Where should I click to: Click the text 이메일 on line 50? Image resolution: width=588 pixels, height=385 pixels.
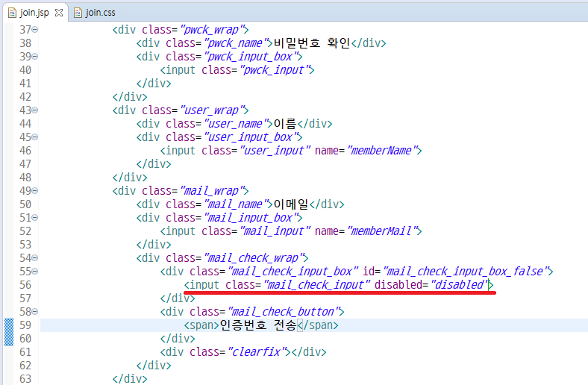[291, 204]
